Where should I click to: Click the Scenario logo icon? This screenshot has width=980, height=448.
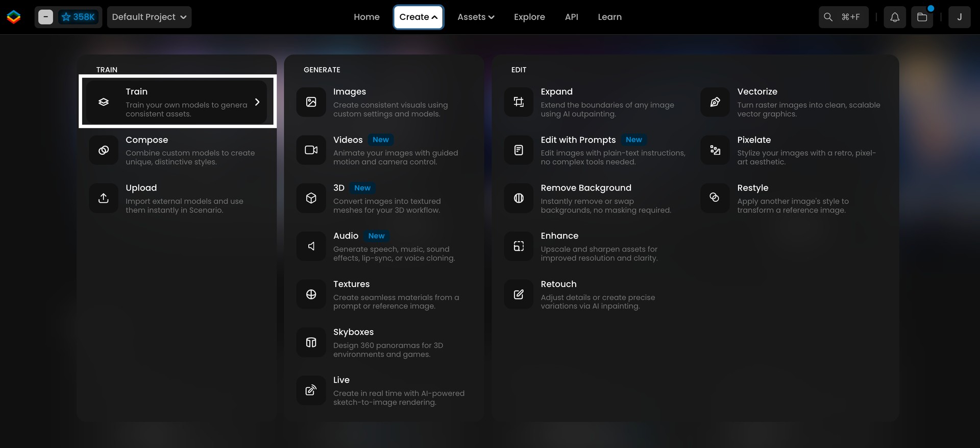point(14,17)
